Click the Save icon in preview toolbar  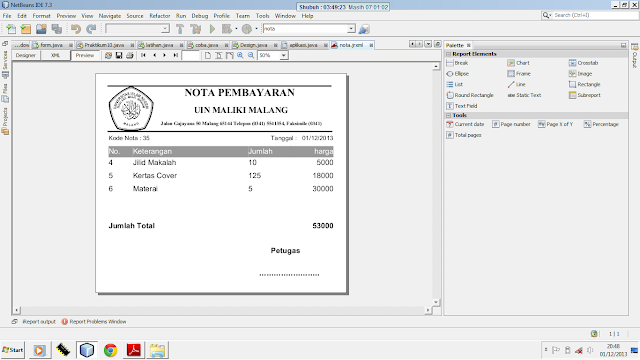coord(119,55)
